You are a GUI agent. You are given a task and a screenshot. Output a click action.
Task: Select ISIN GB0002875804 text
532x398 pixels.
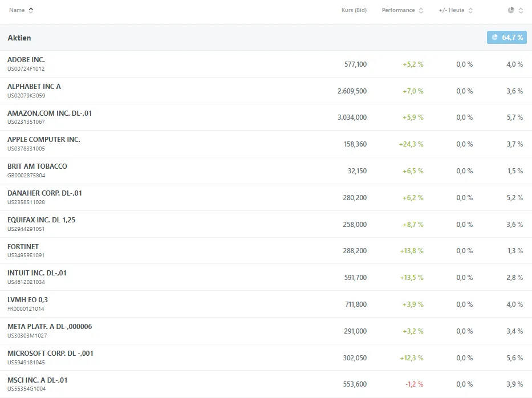tap(26, 176)
